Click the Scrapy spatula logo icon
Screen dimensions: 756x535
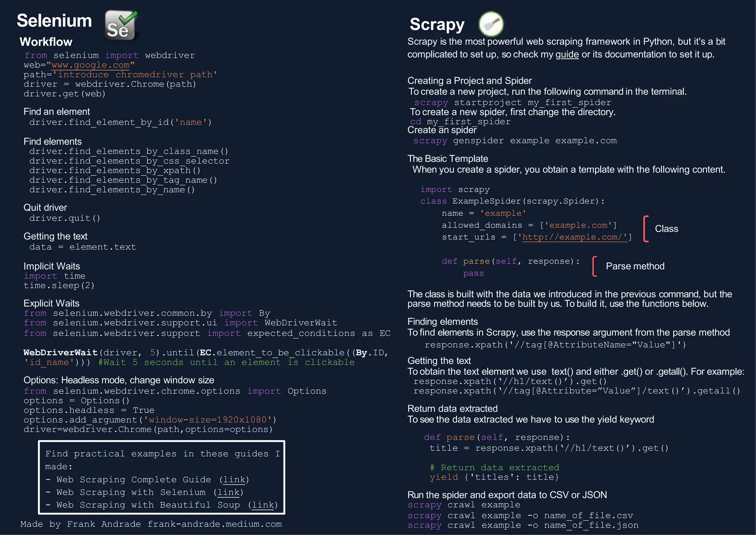tap(491, 24)
